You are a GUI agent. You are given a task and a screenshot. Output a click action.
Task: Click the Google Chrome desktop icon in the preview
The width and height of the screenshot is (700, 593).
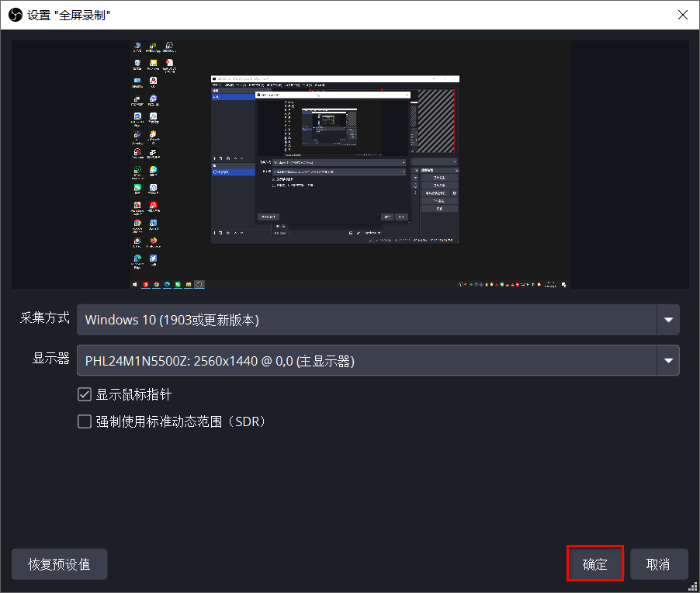pos(137,223)
